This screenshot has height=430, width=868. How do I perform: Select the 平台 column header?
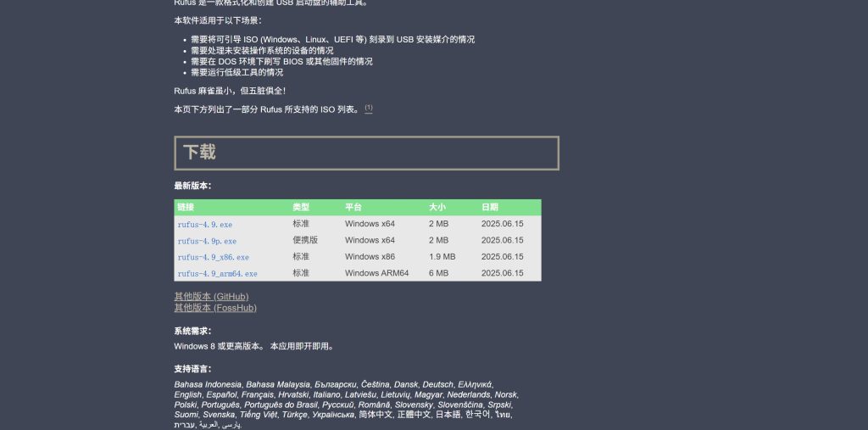(x=353, y=207)
